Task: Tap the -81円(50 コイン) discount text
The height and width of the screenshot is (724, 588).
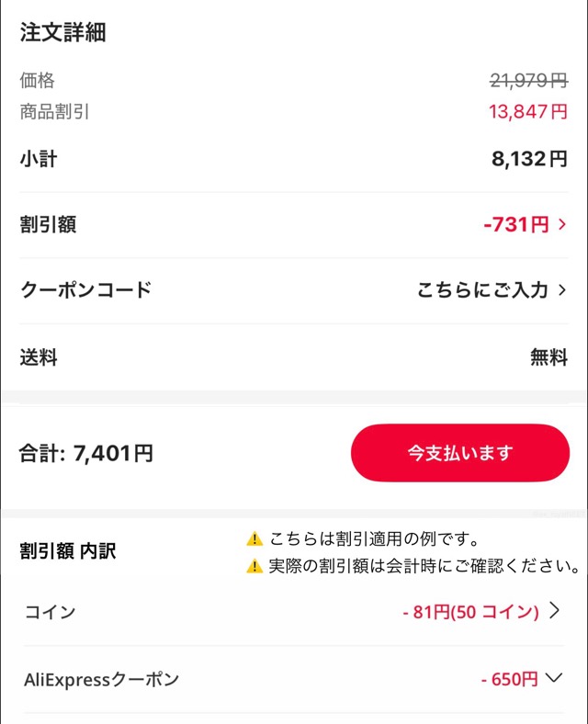Action: [x=470, y=612]
